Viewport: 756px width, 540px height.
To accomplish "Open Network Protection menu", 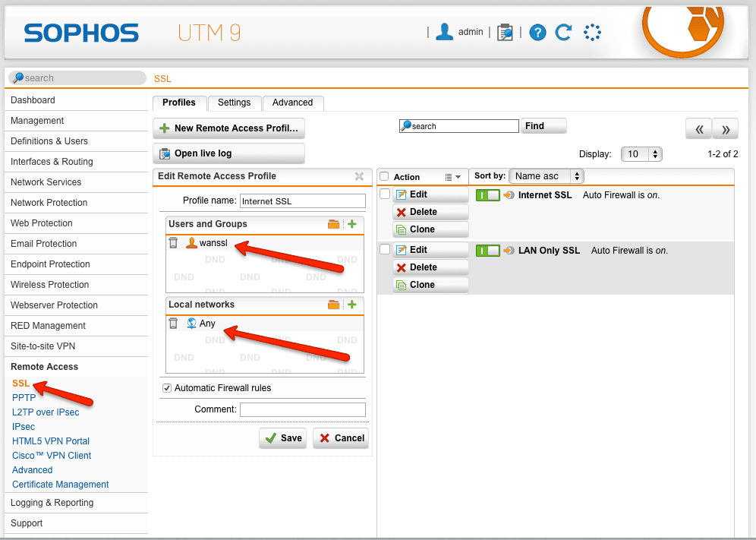I will [x=76, y=203].
